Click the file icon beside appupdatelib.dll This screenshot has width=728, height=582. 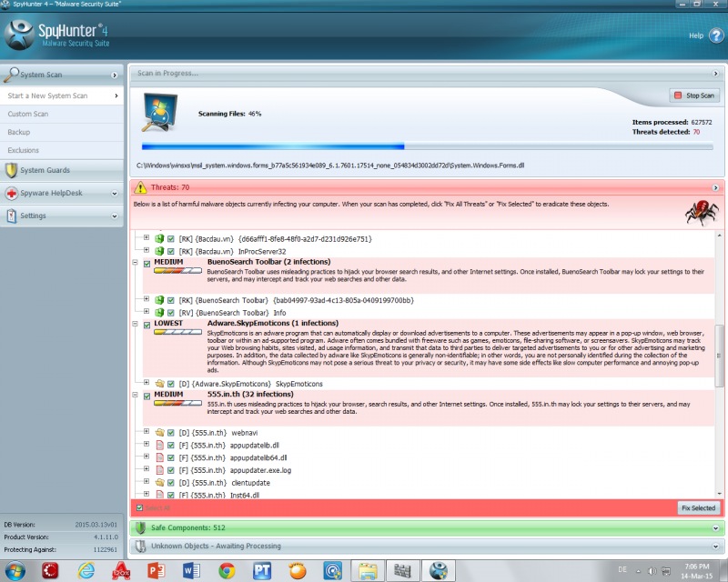[x=160, y=445]
